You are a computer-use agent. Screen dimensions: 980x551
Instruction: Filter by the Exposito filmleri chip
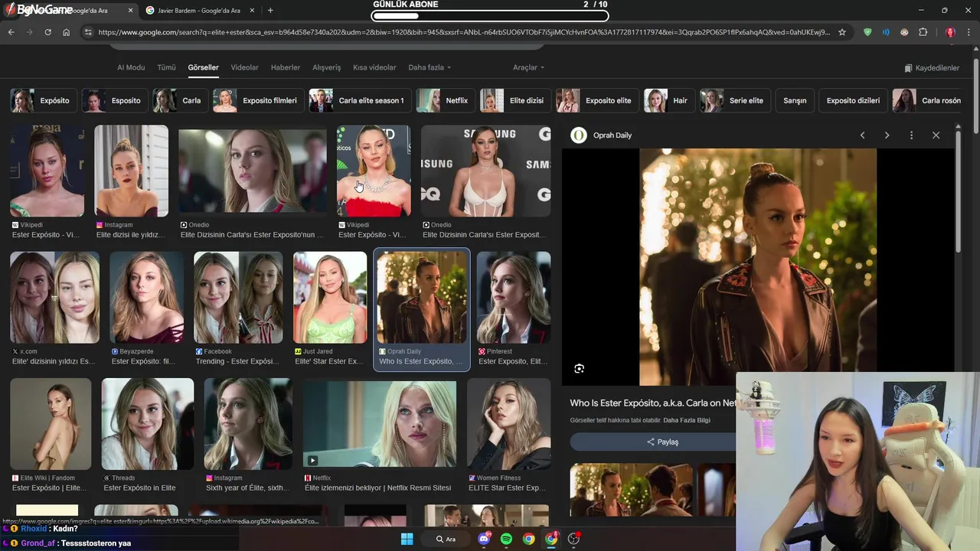click(259, 100)
